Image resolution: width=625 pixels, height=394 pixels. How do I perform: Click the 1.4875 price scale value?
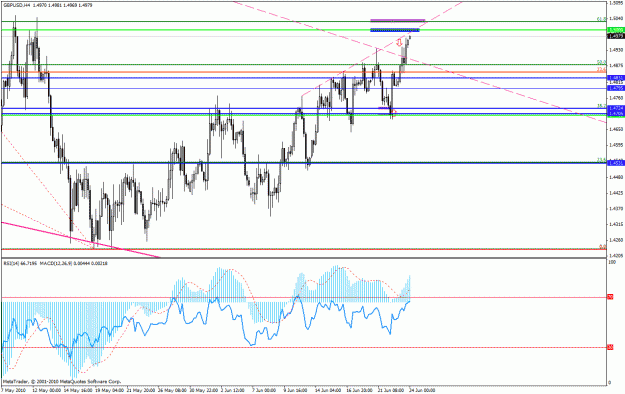616,65
